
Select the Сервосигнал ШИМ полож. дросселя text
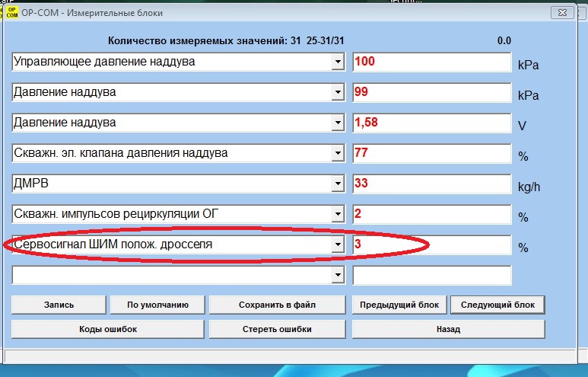[x=113, y=244]
